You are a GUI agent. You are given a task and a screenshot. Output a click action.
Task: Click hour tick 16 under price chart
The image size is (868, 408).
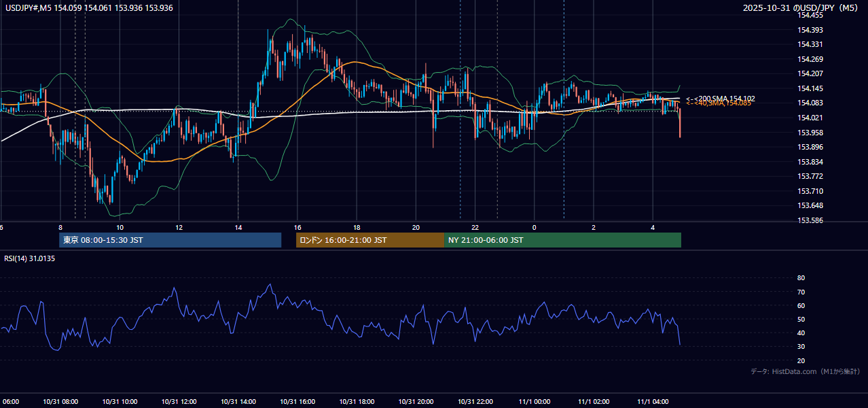[297, 227]
